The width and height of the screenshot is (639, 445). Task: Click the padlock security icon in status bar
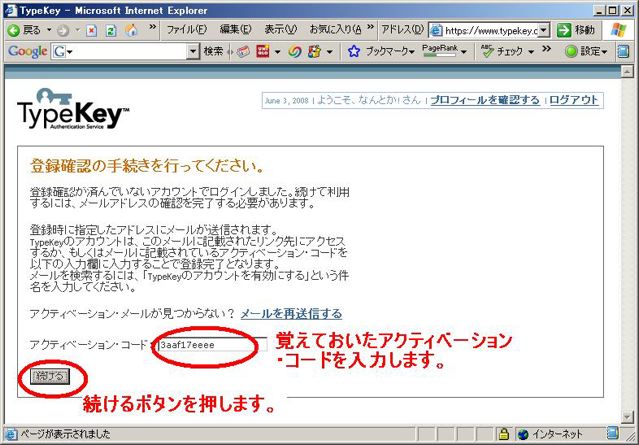504,434
